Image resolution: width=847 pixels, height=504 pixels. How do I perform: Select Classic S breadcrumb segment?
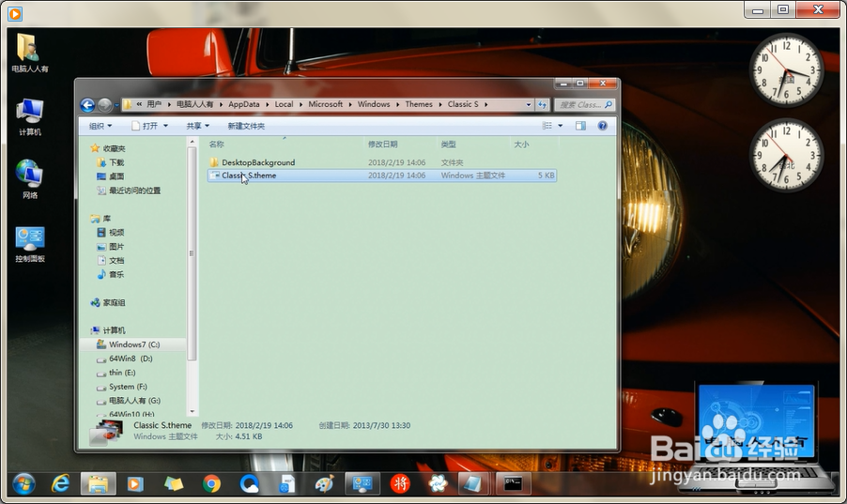(463, 104)
